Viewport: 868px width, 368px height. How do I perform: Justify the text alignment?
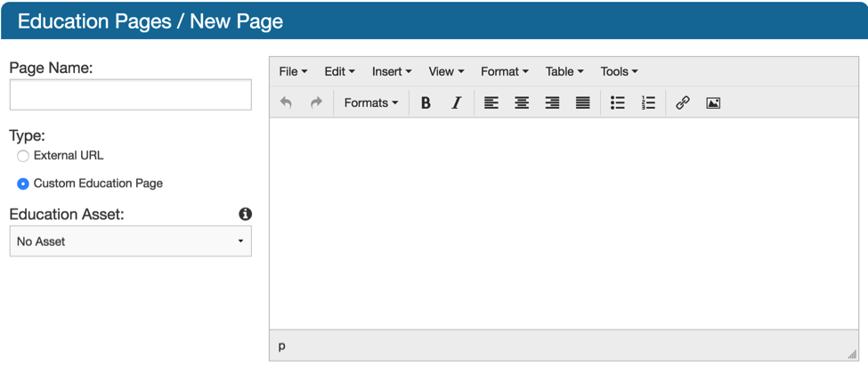pos(582,102)
